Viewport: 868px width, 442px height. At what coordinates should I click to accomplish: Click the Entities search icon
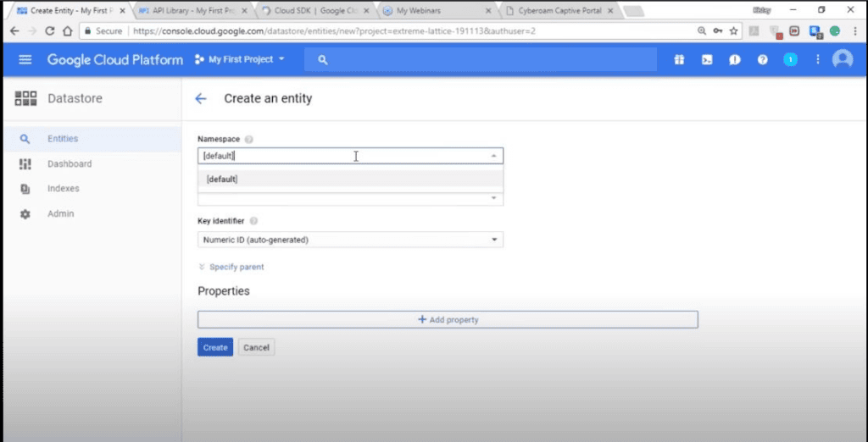click(25, 139)
